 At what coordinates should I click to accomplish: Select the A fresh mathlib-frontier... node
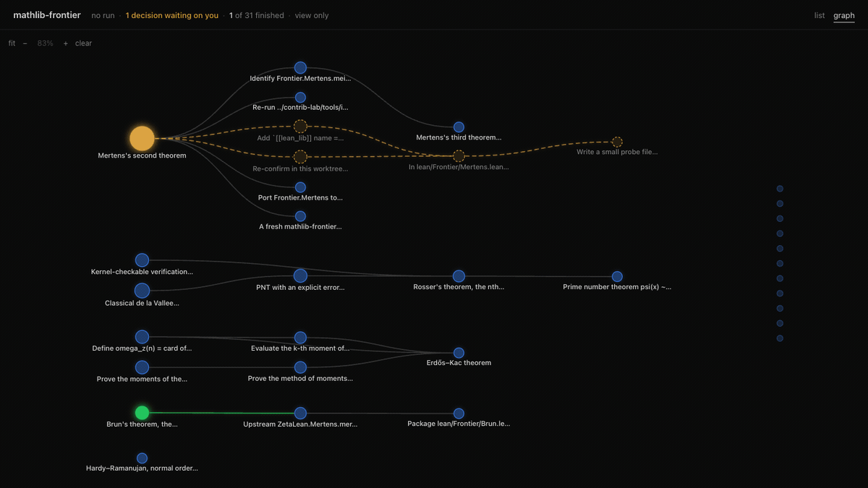300,216
